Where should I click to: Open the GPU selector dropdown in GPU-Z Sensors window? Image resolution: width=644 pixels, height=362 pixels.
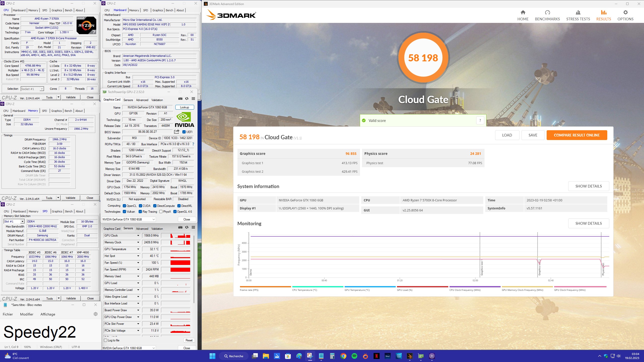pyautogui.click(x=129, y=348)
